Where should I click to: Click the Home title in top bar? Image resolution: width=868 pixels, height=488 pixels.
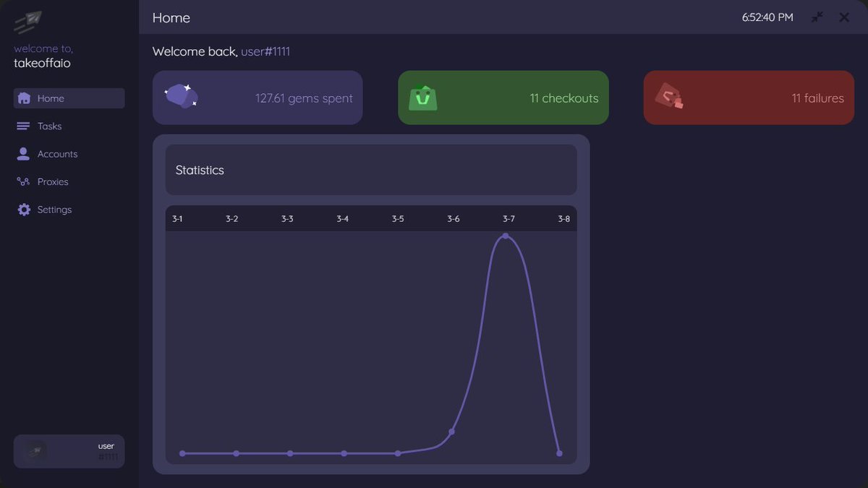coord(171,17)
